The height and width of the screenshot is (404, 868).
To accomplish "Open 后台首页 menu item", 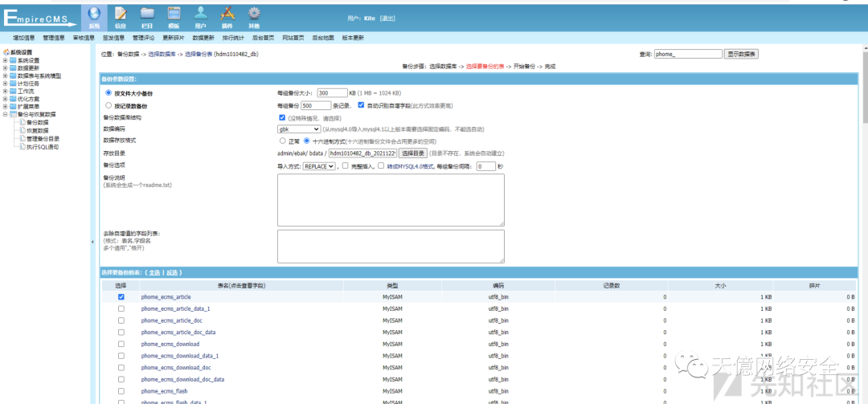I will point(263,39).
